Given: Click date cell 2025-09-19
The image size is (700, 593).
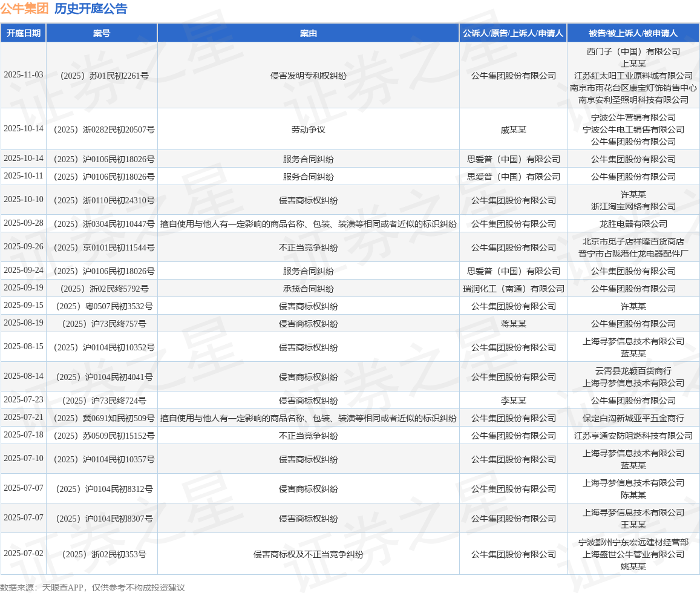Looking at the screenshot, I should [x=24, y=287].
